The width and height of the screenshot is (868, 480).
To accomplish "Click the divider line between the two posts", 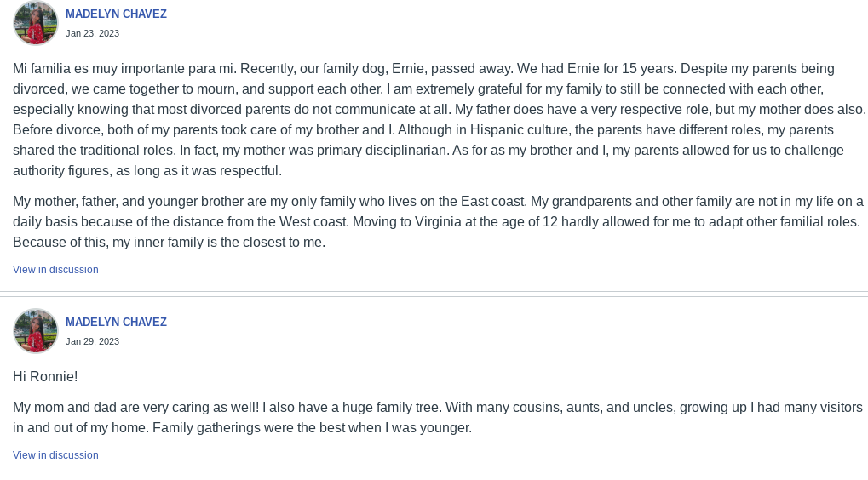I will tap(434, 294).
